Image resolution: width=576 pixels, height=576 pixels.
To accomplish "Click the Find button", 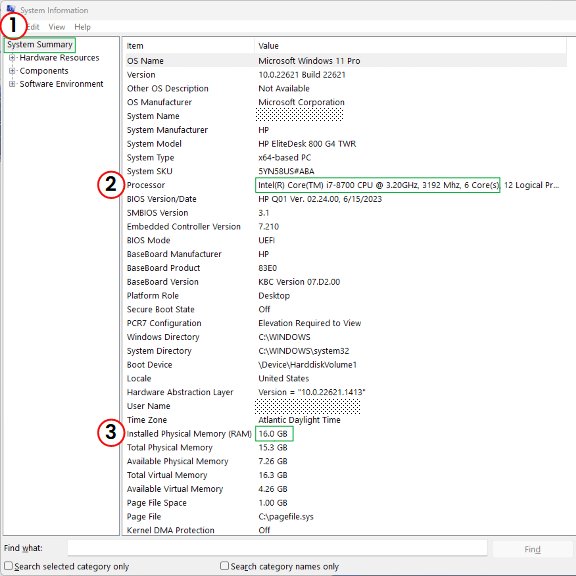I will point(532,549).
